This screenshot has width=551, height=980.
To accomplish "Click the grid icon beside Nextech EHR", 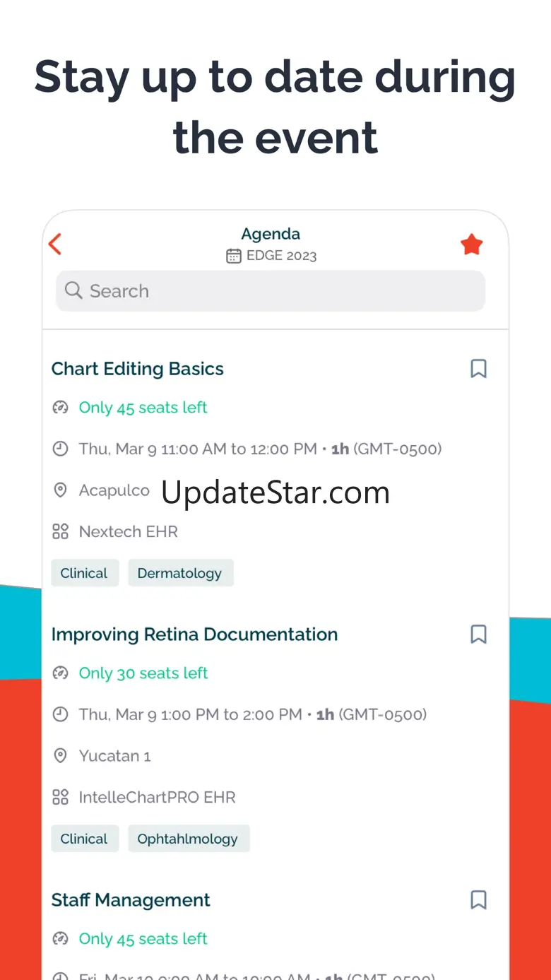I will pos(61,531).
